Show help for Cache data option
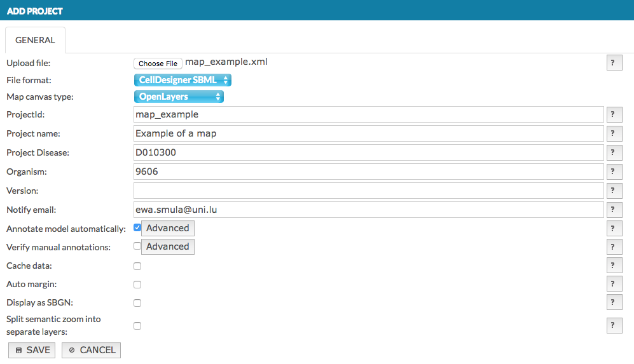Viewport: 634px width, 364px height. pos(614,266)
